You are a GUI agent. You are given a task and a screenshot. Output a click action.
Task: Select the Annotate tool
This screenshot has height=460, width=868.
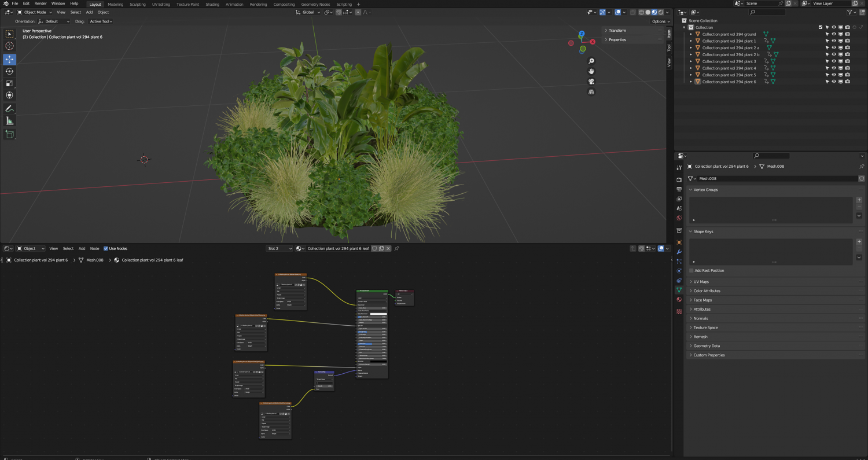pyautogui.click(x=9, y=109)
